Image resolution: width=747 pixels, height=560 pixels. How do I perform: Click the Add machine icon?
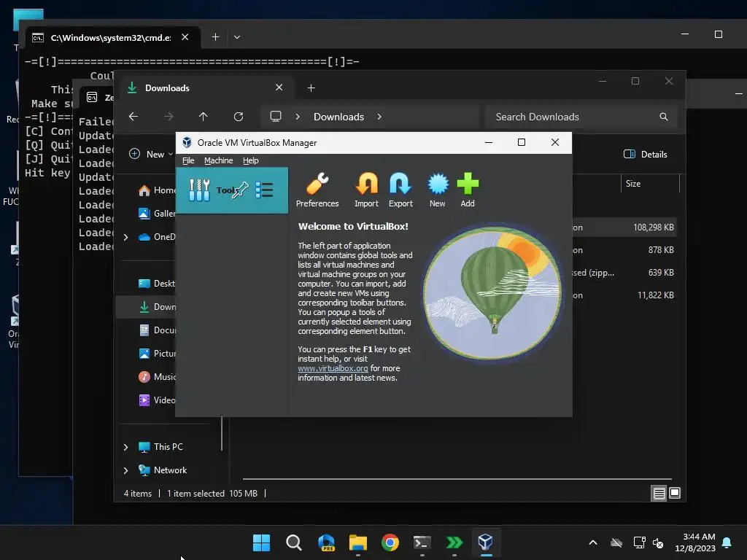(468, 190)
